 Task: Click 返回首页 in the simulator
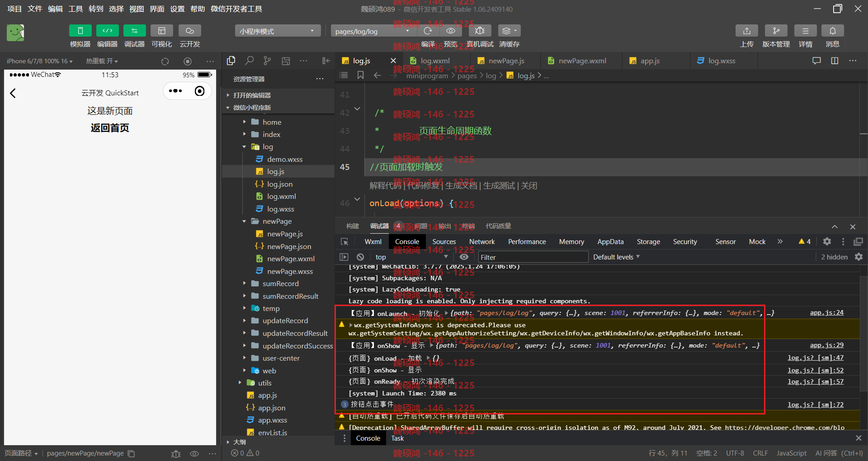[x=110, y=128]
